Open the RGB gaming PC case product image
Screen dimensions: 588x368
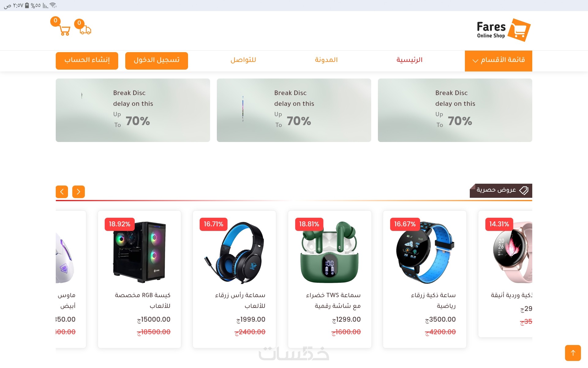tap(139, 252)
